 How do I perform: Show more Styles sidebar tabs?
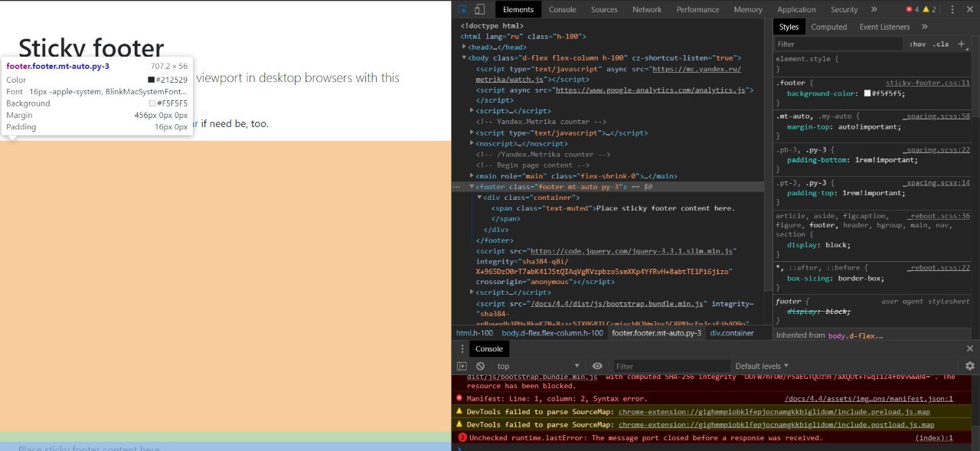924,27
